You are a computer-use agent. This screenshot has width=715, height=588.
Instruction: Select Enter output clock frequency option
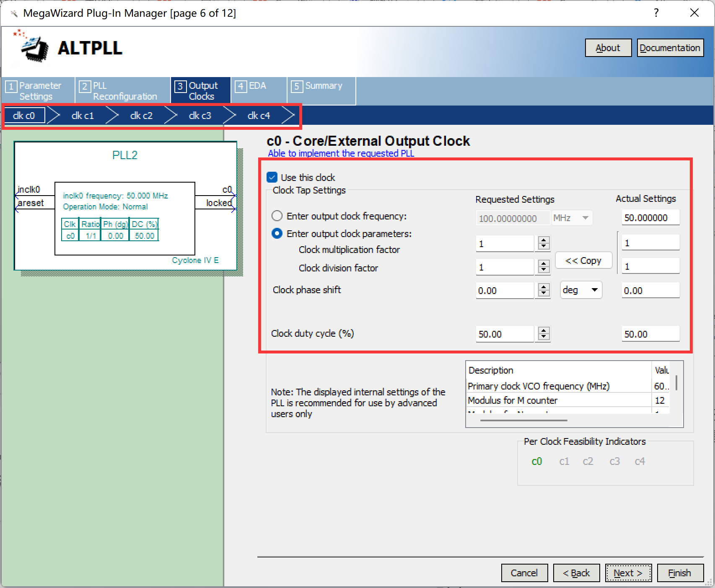coord(277,216)
